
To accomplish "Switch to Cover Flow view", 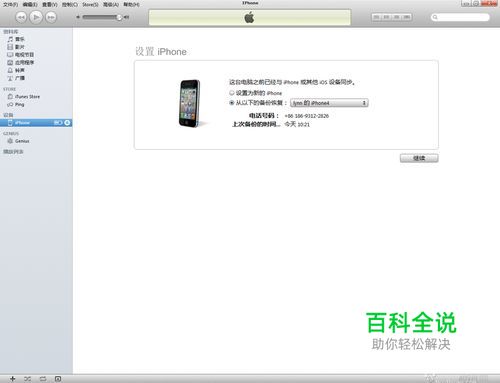I will (x=407, y=17).
